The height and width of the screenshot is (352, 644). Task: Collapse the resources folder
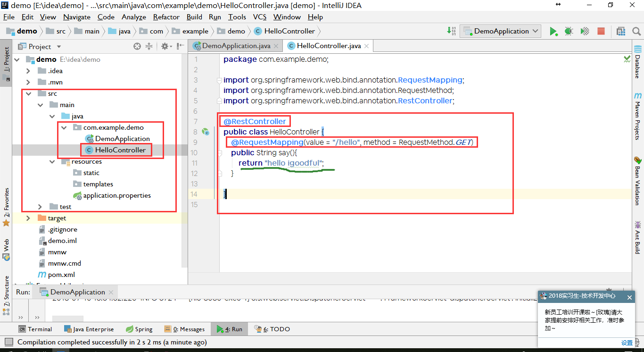(x=52, y=161)
